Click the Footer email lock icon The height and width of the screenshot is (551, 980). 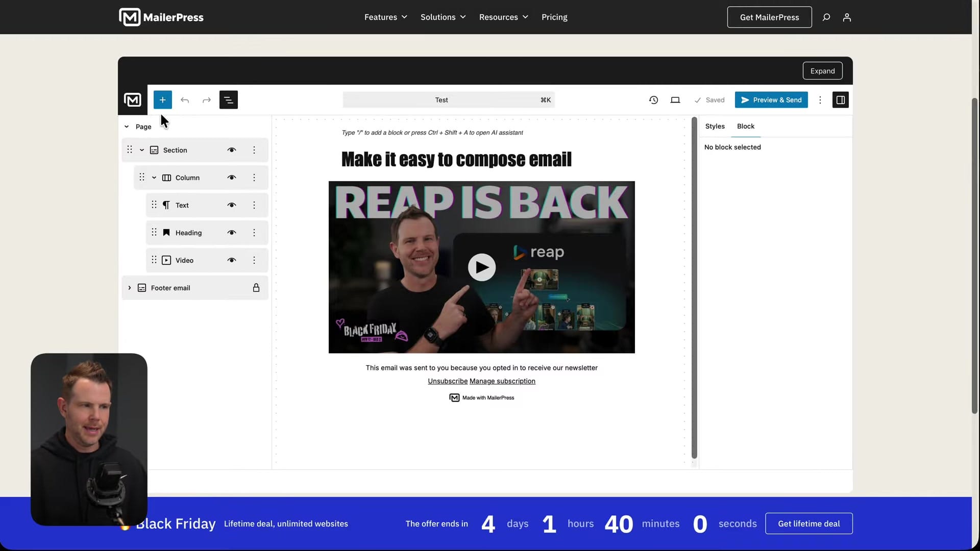click(x=256, y=288)
